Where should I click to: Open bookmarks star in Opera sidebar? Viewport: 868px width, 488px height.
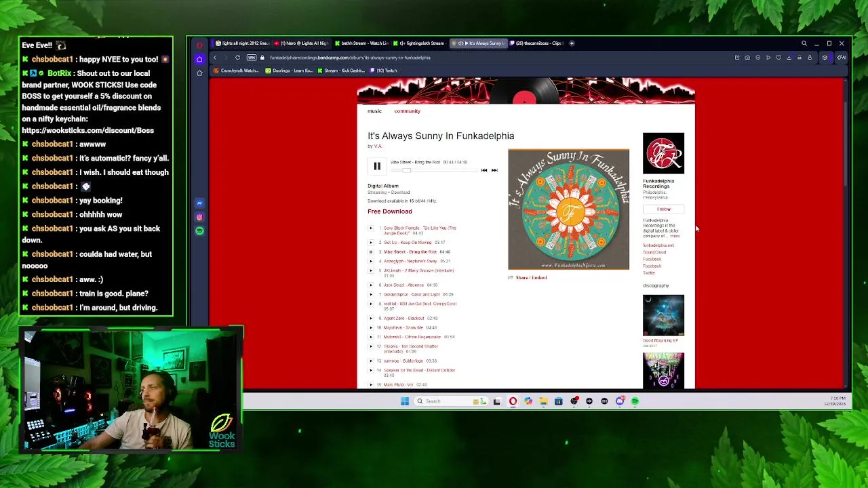(x=199, y=73)
